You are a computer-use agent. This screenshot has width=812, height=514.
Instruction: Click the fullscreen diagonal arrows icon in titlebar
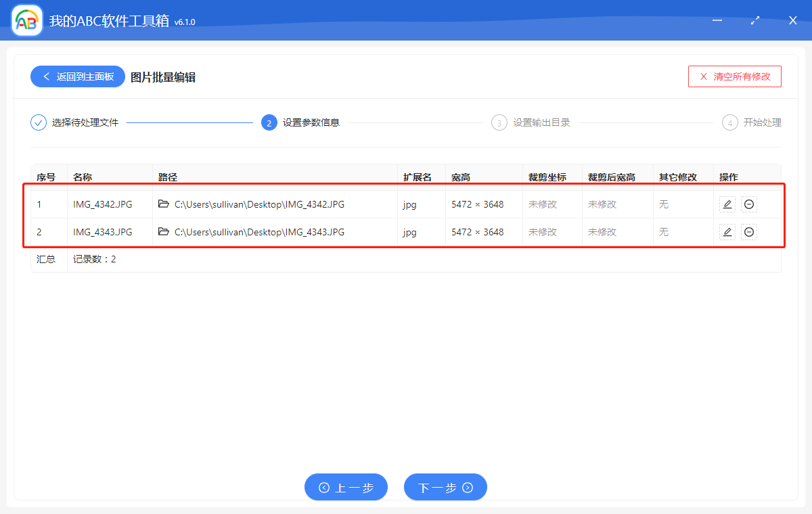pyautogui.click(x=754, y=20)
